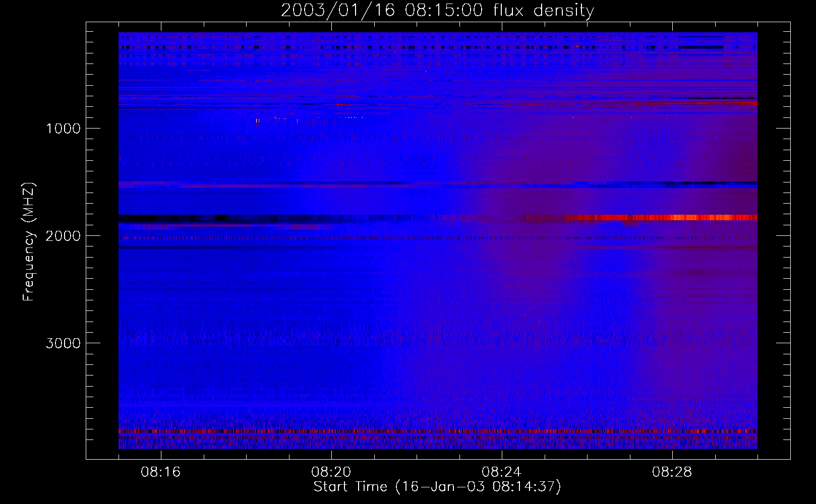Click the 3000 frequency tick label
Viewport: 816px width, 504px height.
click(x=63, y=343)
